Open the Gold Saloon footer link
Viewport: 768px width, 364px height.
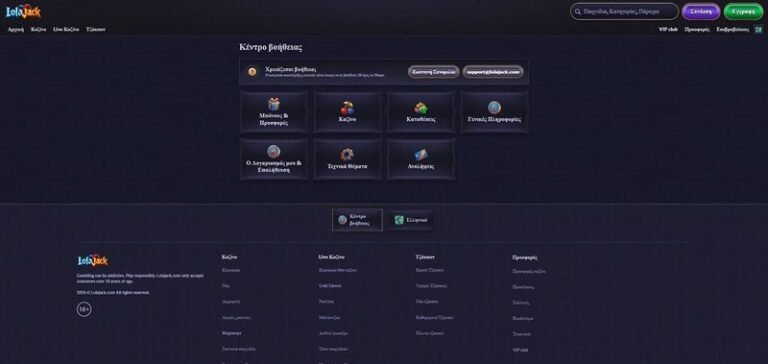click(x=330, y=286)
